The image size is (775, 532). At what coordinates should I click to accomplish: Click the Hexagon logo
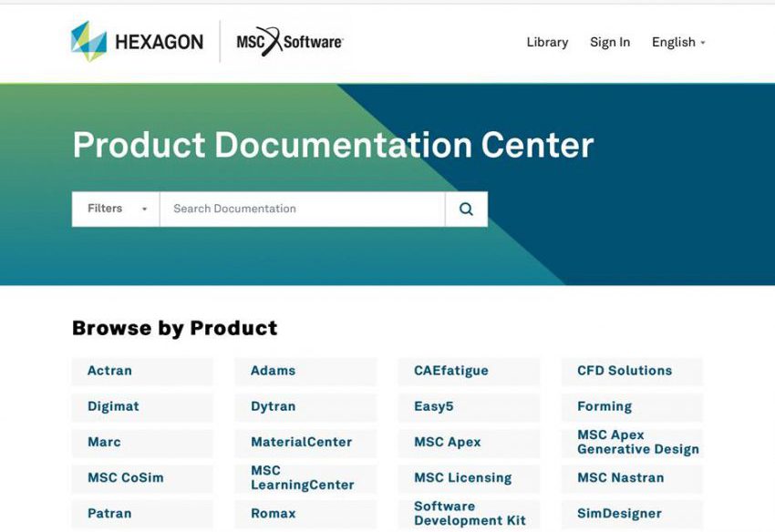137,42
